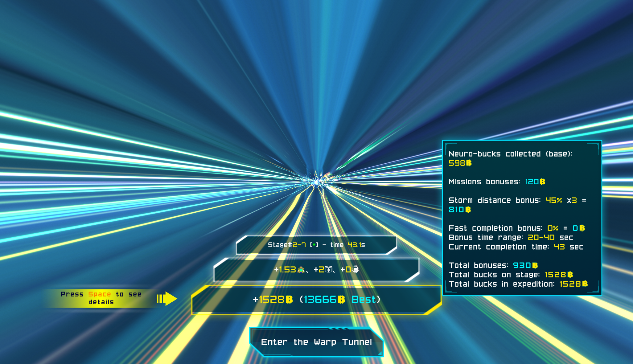Click the storm bonus value 810
Viewport: 633px width, 364px height.
(456, 210)
